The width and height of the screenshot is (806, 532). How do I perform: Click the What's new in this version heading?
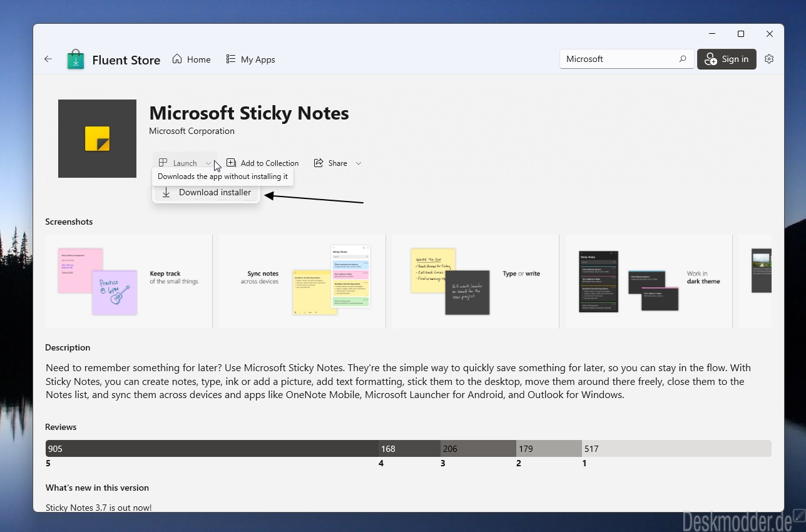coord(97,488)
